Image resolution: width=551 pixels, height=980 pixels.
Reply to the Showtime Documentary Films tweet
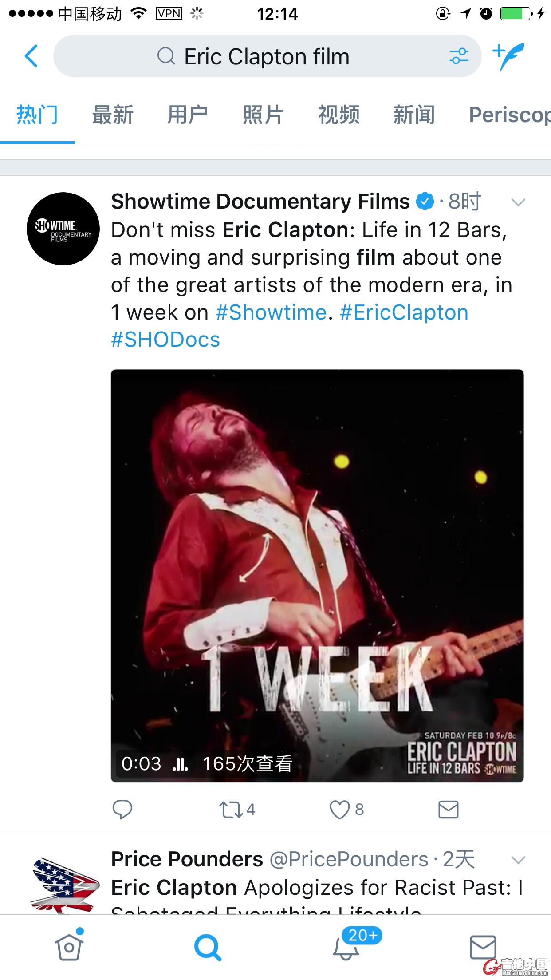[x=122, y=809]
